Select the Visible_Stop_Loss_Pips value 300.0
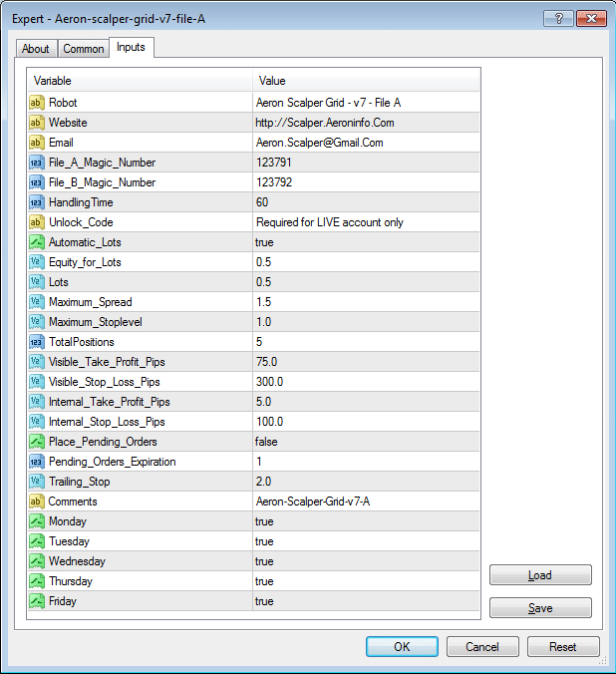 [269, 382]
